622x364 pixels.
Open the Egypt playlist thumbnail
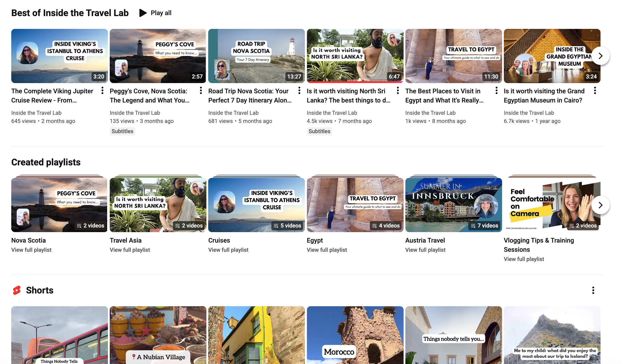(x=355, y=205)
